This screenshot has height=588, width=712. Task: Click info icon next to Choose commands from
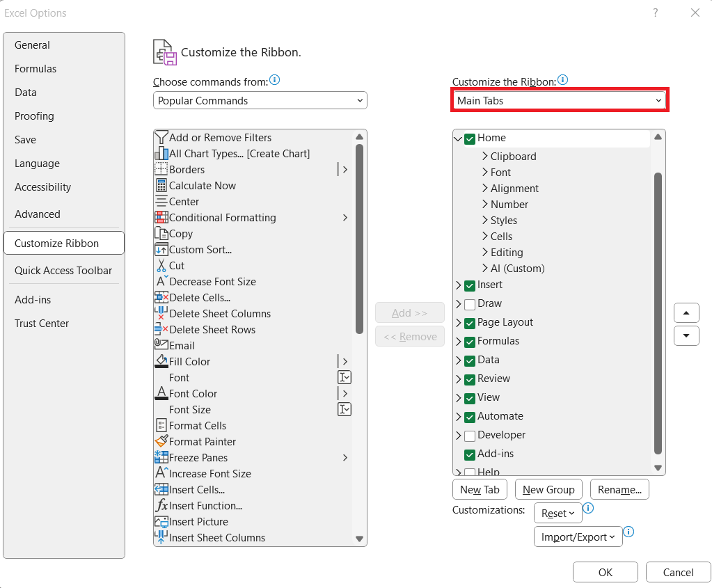coord(274,80)
